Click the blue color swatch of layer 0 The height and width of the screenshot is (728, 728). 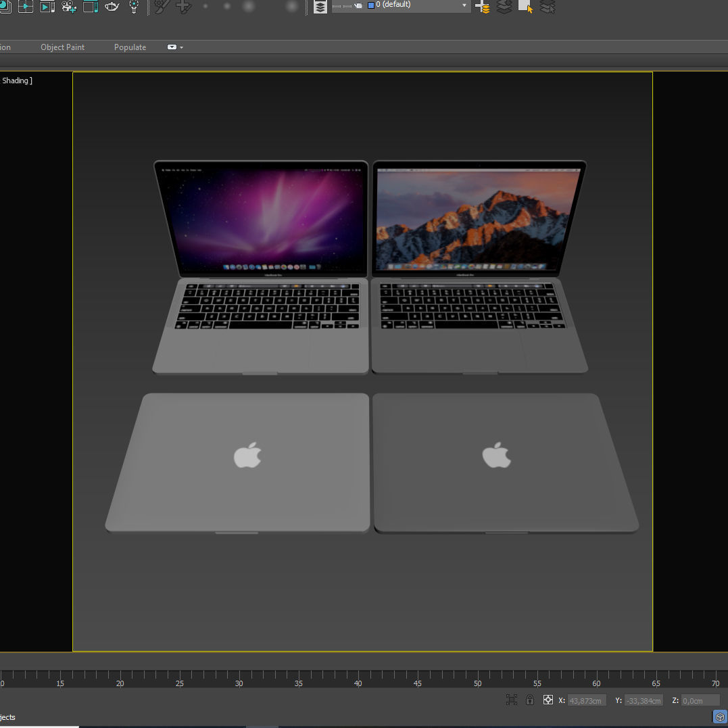(371, 5)
